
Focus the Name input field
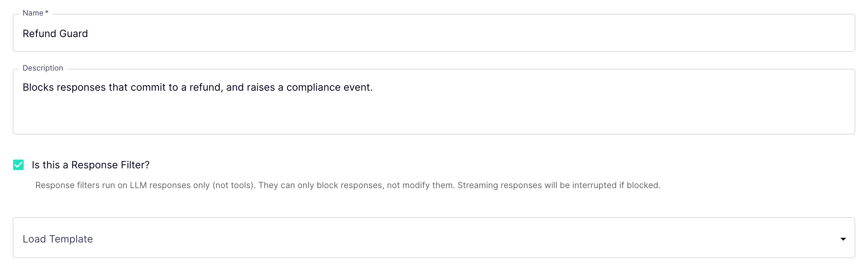coord(434,33)
